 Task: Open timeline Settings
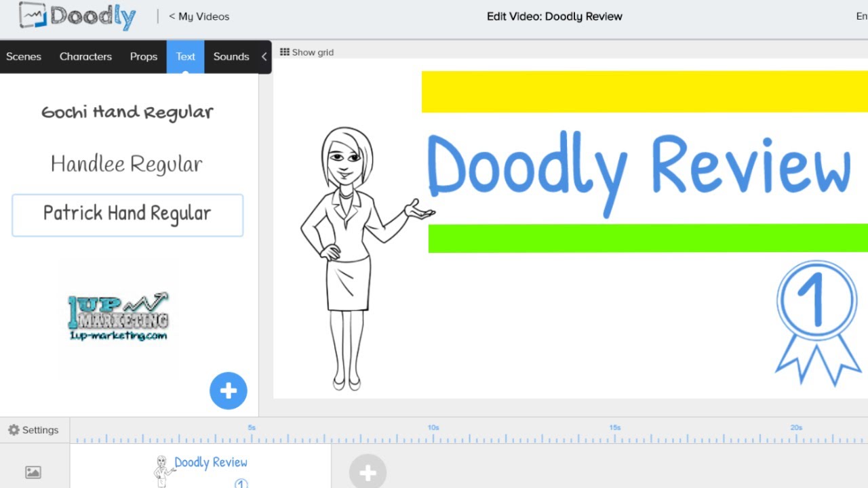33,430
